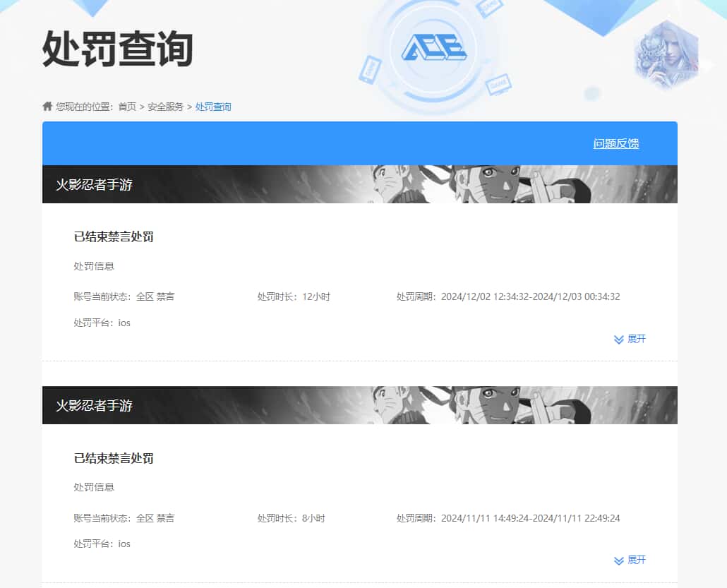Click the second 火影忍者手游 game banner
This screenshot has width=727, height=588.
click(x=360, y=405)
